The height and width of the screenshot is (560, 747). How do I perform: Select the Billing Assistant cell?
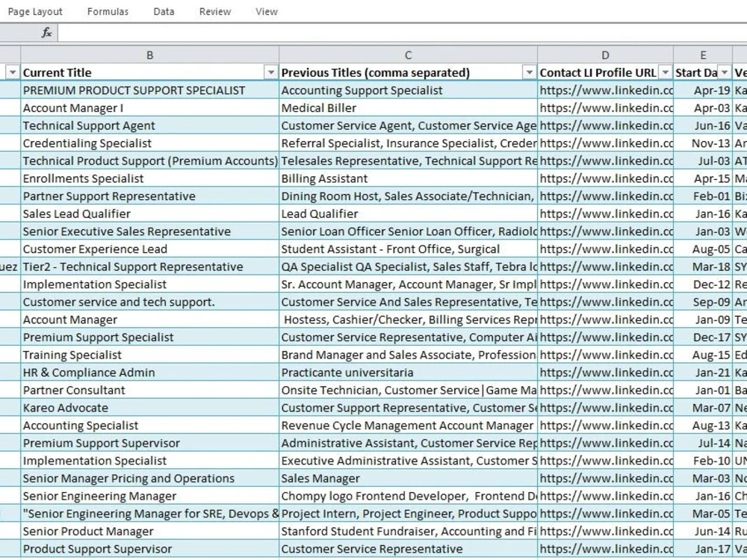[409, 178]
